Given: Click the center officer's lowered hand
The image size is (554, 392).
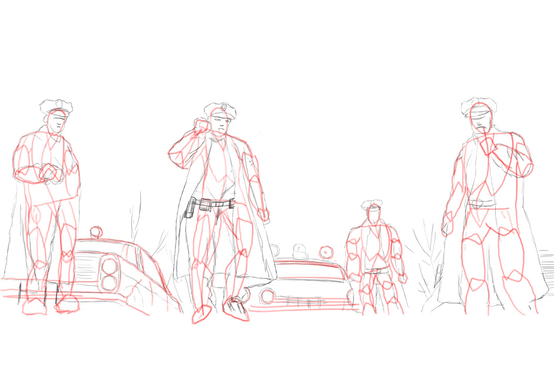Looking at the screenshot, I should coord(263,215).
